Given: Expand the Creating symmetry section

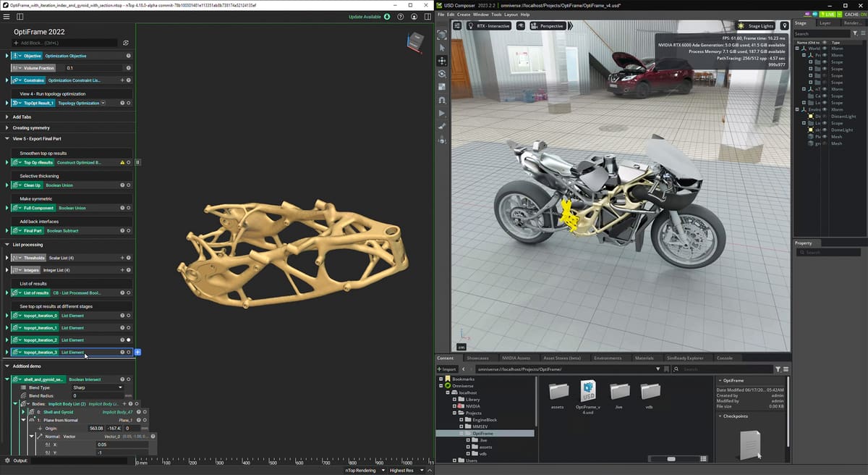Looking at the screenshot, I should point(7,127).
